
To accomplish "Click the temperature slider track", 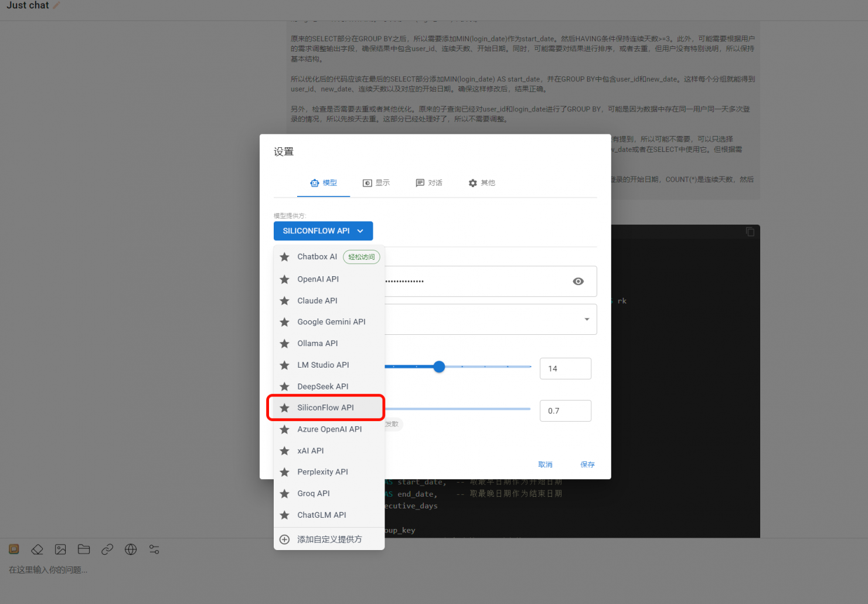I will tap(458, 409).
